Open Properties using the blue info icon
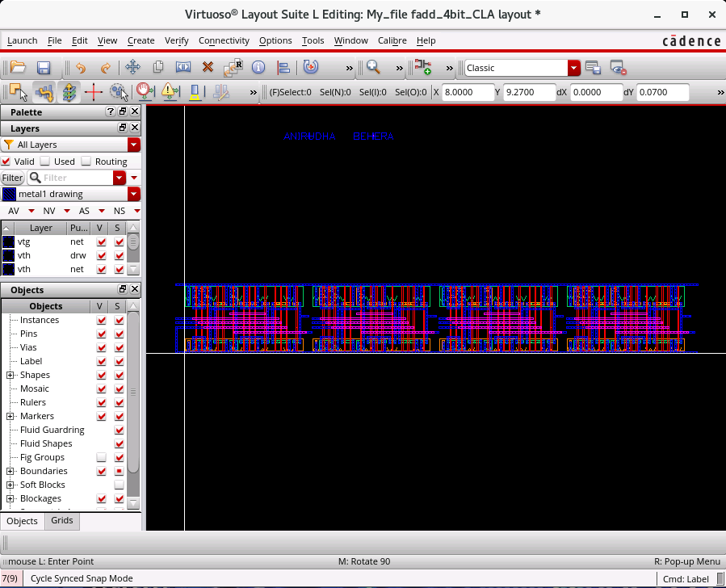The image size is (726, 588). 258,68
